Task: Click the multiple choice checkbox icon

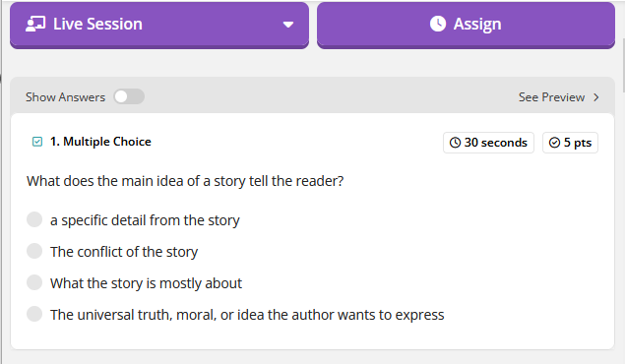Action: click(x=37, y=142)
